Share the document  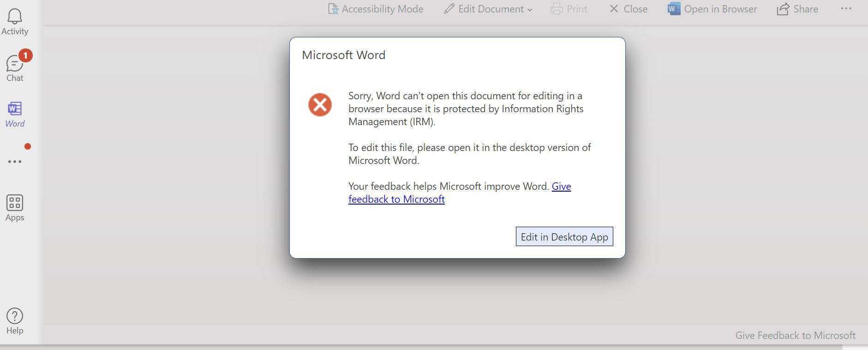pyautogui.click(x=798, y=9)
